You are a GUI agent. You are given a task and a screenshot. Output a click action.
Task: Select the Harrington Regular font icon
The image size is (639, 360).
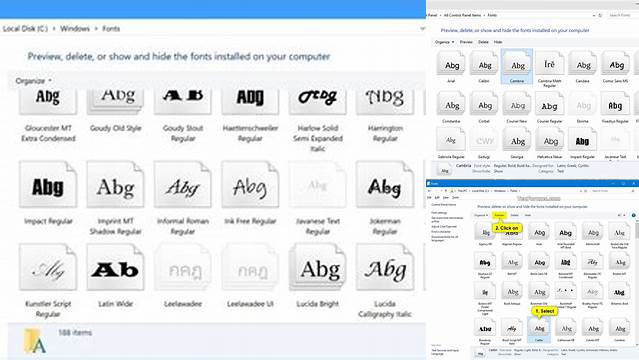[x=385, y=102]
